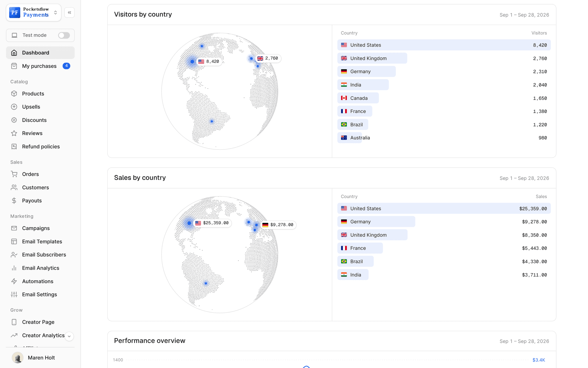Image resolution: width=588 pixels, height=368 pixels.
Task: Click the Reviews star icon
Action: [14, 133]
